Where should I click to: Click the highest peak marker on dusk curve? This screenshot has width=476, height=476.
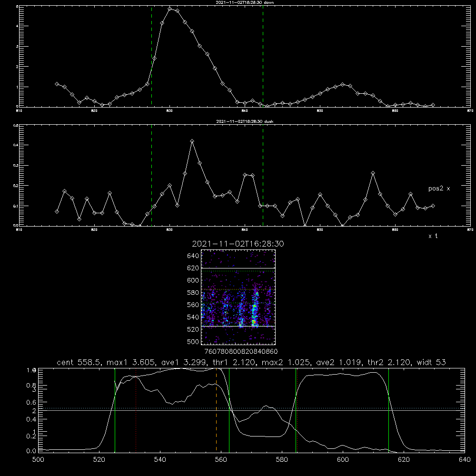[192, 141]
